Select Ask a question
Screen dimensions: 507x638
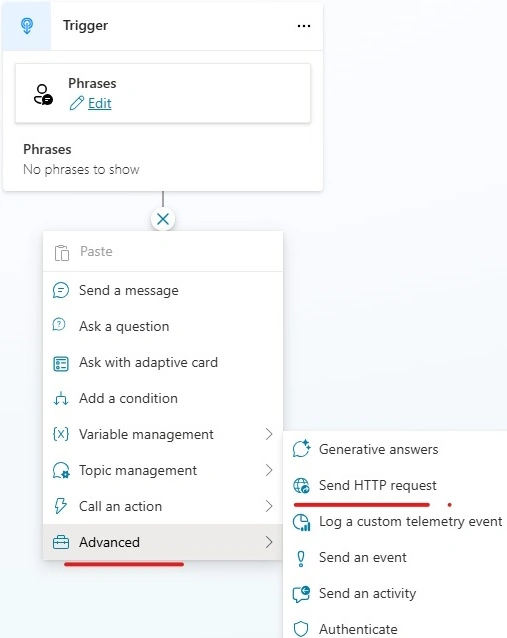pyautogui.click(x=163, y=326)
